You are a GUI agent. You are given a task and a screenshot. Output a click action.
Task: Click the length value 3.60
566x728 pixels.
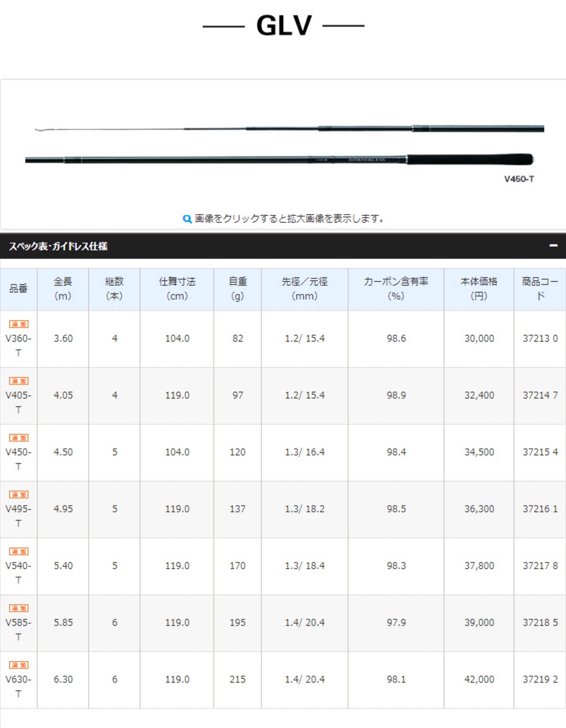(63, 338)
